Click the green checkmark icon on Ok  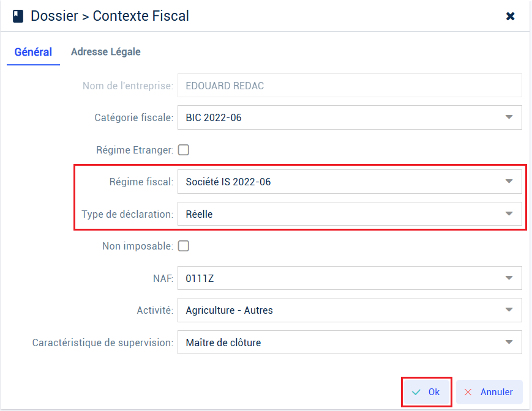(416, 392)
